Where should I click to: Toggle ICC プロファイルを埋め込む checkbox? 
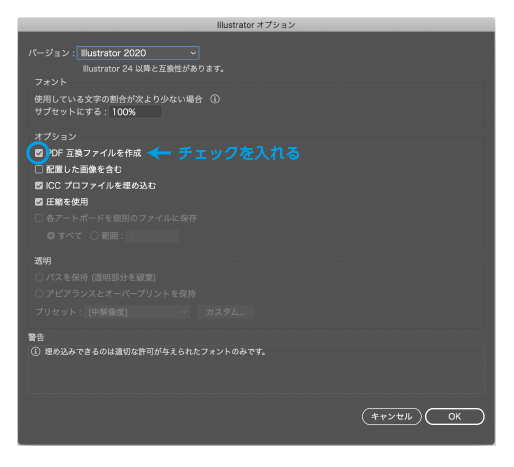pyautogui.click(x=39, y=186)
